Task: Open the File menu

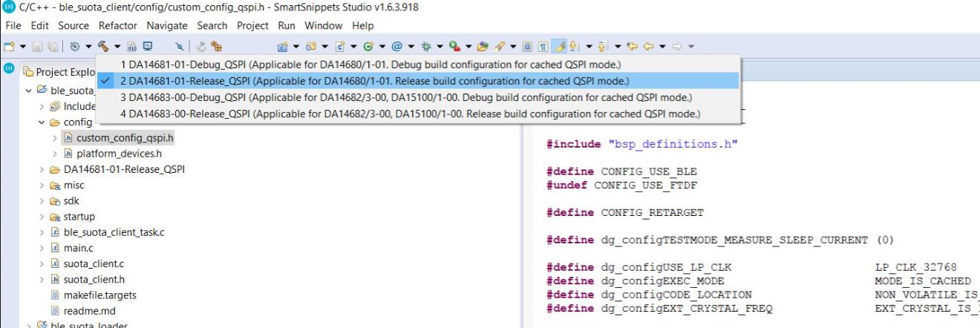Action: 13,25
